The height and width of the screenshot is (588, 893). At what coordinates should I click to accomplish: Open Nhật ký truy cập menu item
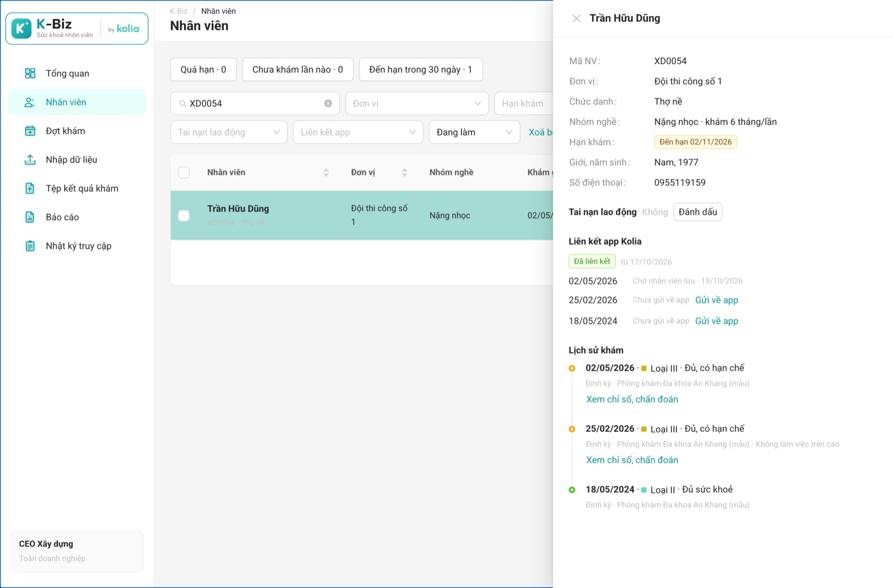pos(77,246)
